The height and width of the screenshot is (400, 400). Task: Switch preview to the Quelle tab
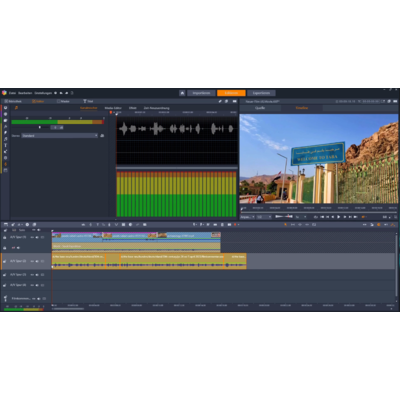(x=260, y=108)
